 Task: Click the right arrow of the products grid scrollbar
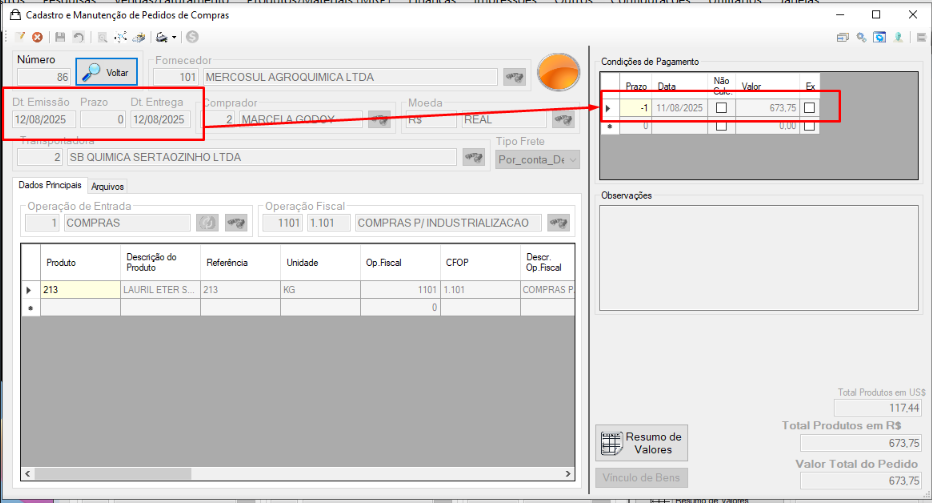coord(568,474)
